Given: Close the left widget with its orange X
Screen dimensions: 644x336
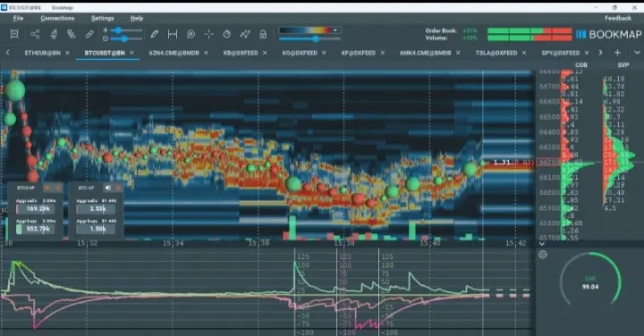Looking at the screenshot, I should click(58, 188).
